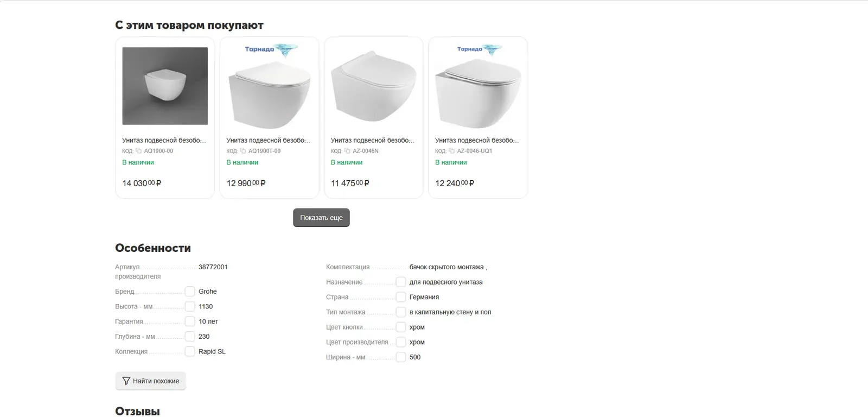Image resolution: width=868 pixels, height=417 pixels.
Task: Expand list with Показать еще button
Action: pos(321,218)
